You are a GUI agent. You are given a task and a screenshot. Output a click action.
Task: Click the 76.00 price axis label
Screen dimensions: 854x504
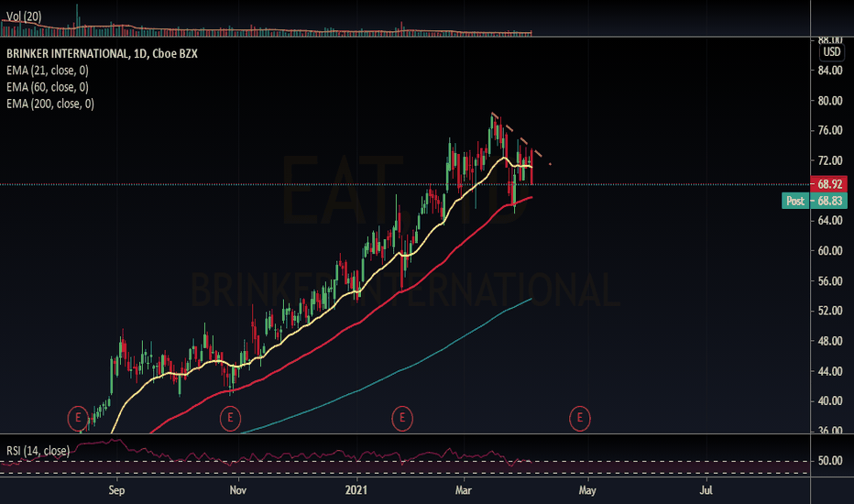tap(830, 130)
